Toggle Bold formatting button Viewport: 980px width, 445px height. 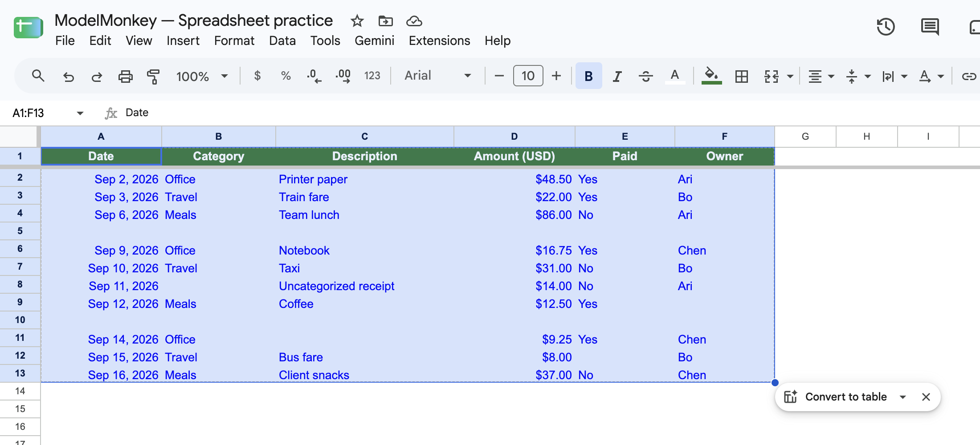click(x=588, y=76)
